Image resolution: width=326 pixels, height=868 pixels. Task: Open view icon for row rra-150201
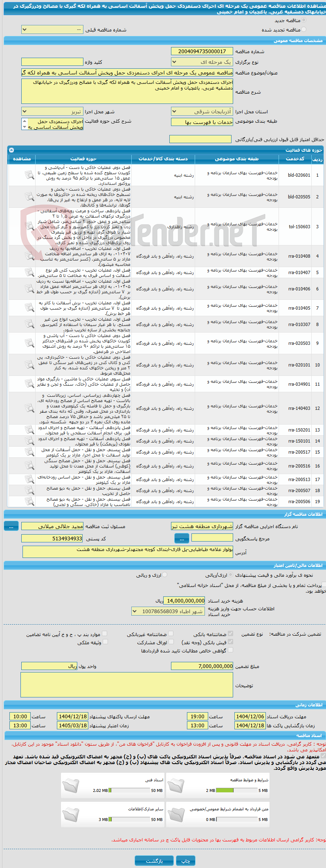pyautogui.click(x=29, y=430)
